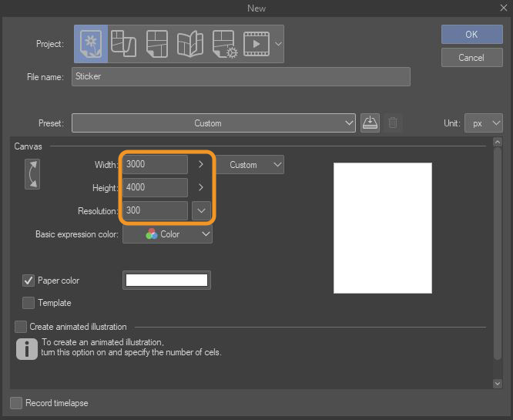
Task: Open the Unit px dropdown
Action: [484, 123]
